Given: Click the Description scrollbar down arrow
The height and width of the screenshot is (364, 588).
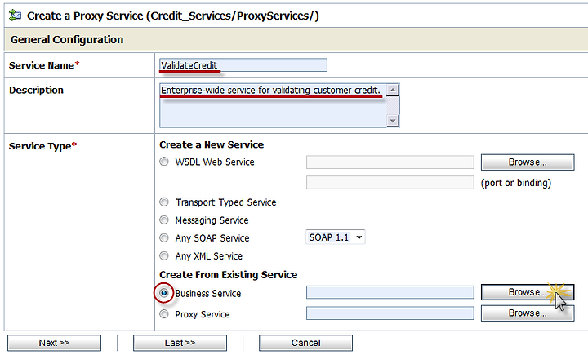Looking at the screenshot, I should pos(393,121).
